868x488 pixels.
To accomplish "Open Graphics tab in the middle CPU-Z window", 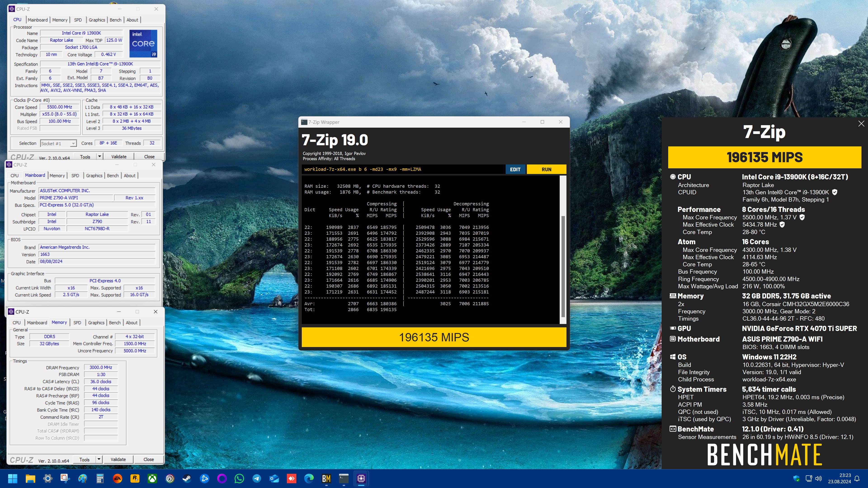I will pos(94,176).
